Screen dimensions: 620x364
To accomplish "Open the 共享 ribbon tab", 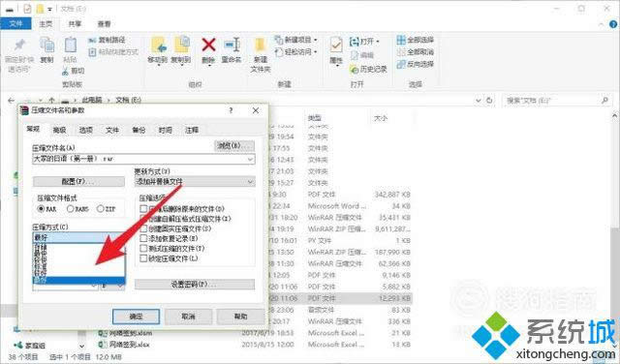I will 75,24.
